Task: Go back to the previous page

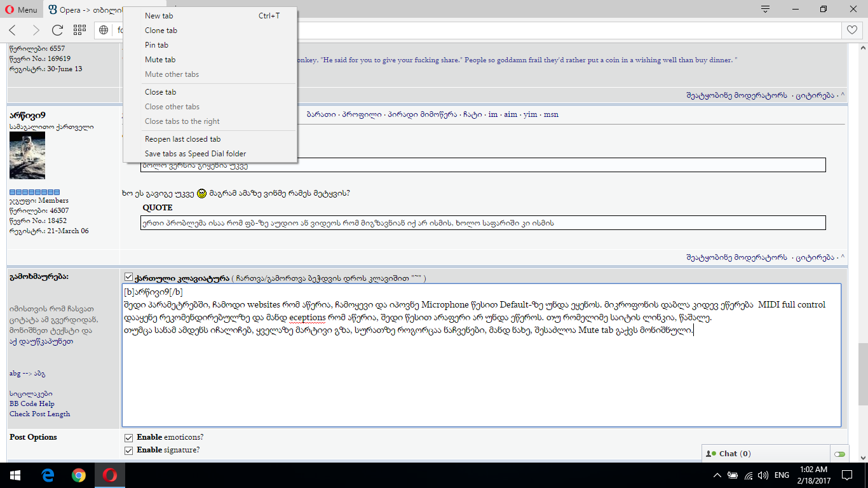Action: tap(13, 30)
